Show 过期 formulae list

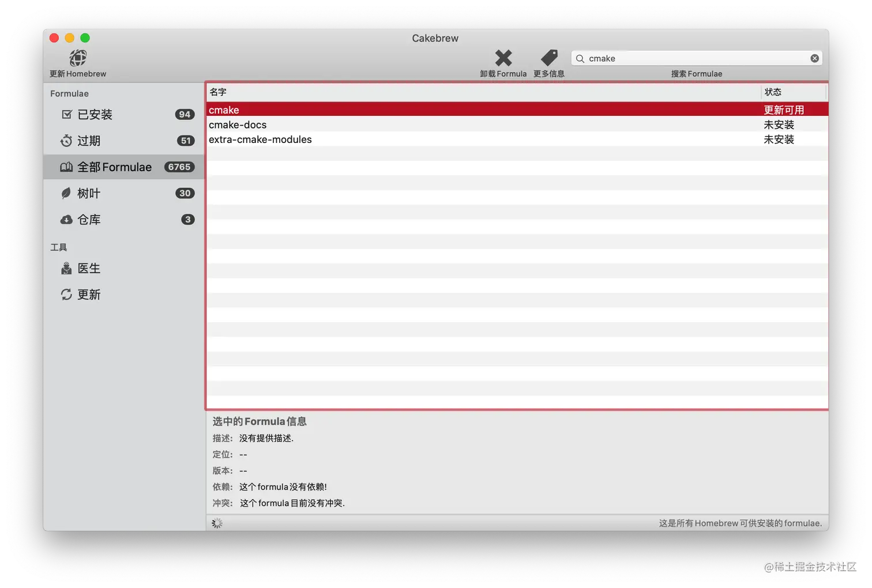pos(89,141)
